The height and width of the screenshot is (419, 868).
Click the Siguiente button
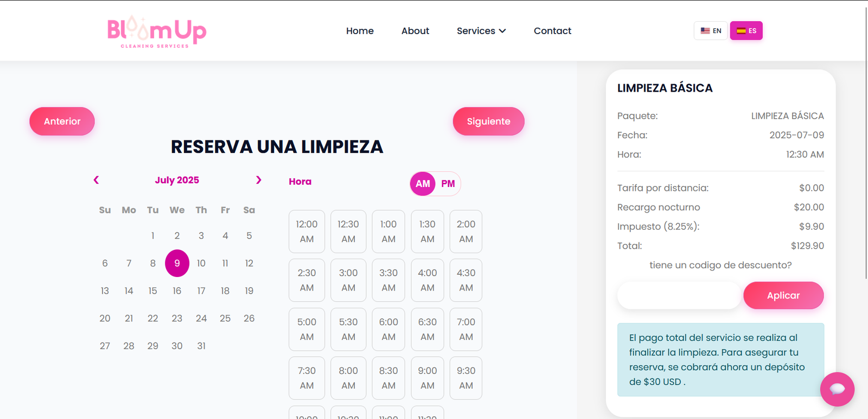pyautogui.click(x=489, y=121)
